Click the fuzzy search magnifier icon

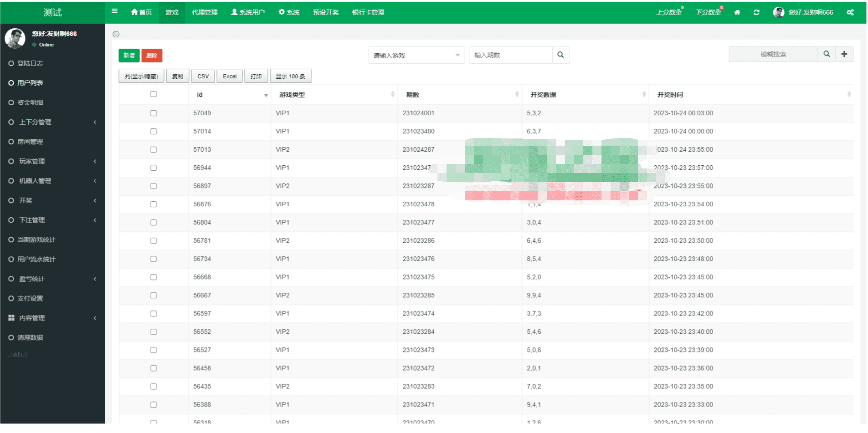point(827,54)
